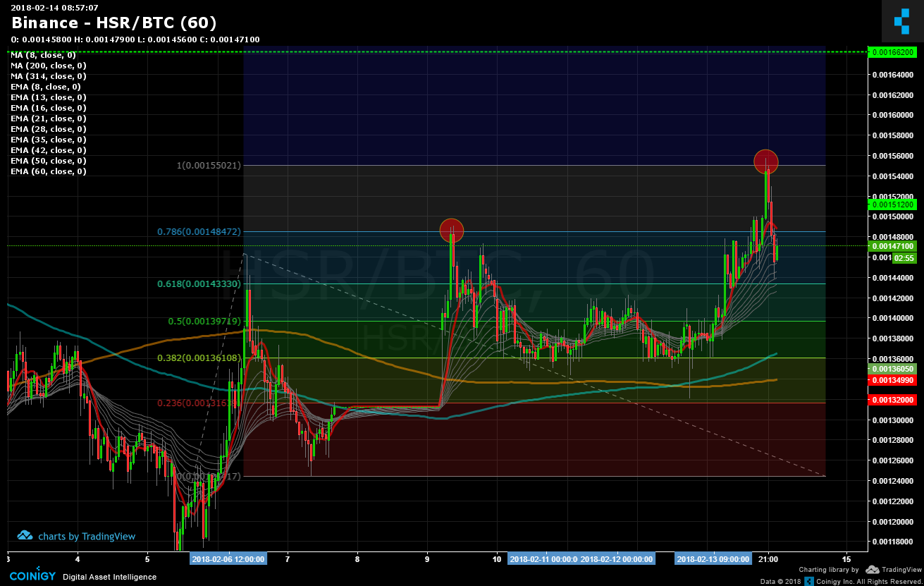
Task: Select the 'EMA (50, close, 0)' legend entry
Action: tap(49, 160)
